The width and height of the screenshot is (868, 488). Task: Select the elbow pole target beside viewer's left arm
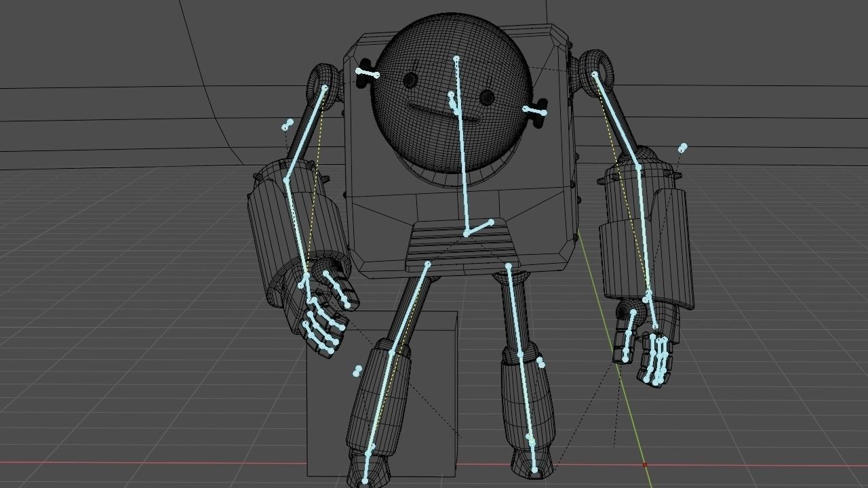click(288, 125)
